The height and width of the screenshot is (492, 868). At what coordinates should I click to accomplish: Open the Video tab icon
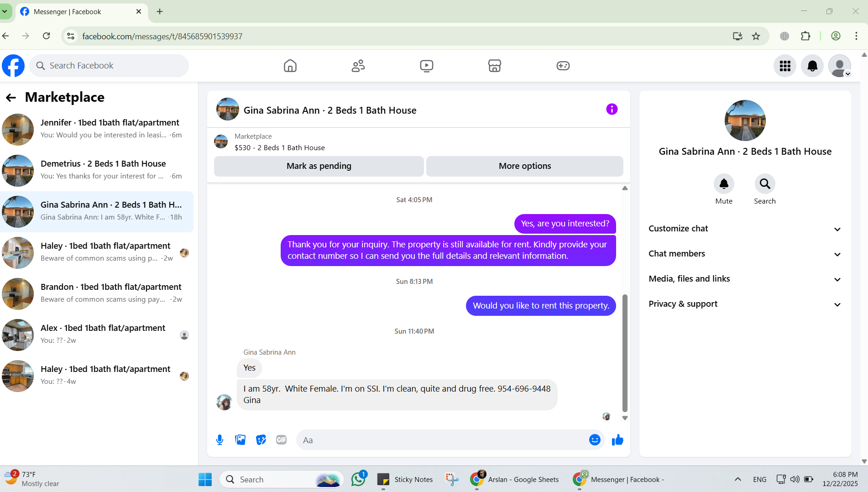pyautogui.click(x=427, y=66)
